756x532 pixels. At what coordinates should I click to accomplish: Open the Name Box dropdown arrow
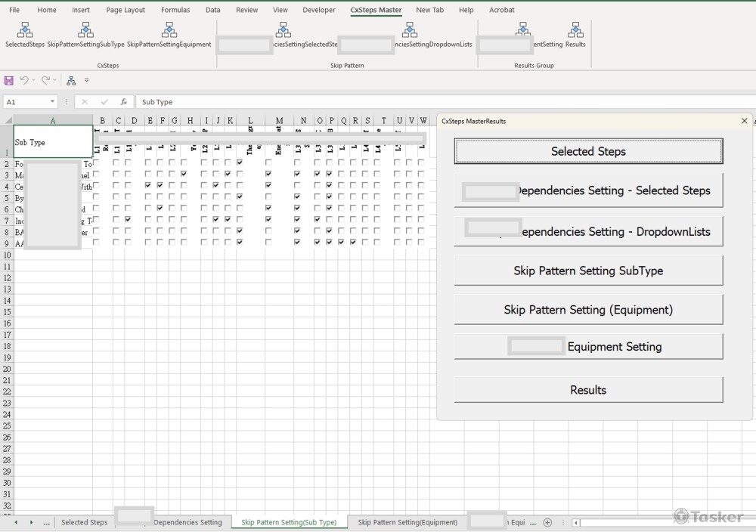[x=52, y=102]
